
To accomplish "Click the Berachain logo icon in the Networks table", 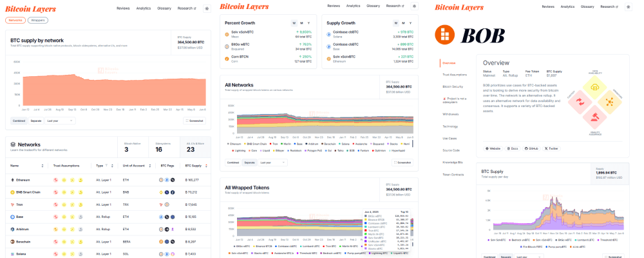I will coord(12,241).
